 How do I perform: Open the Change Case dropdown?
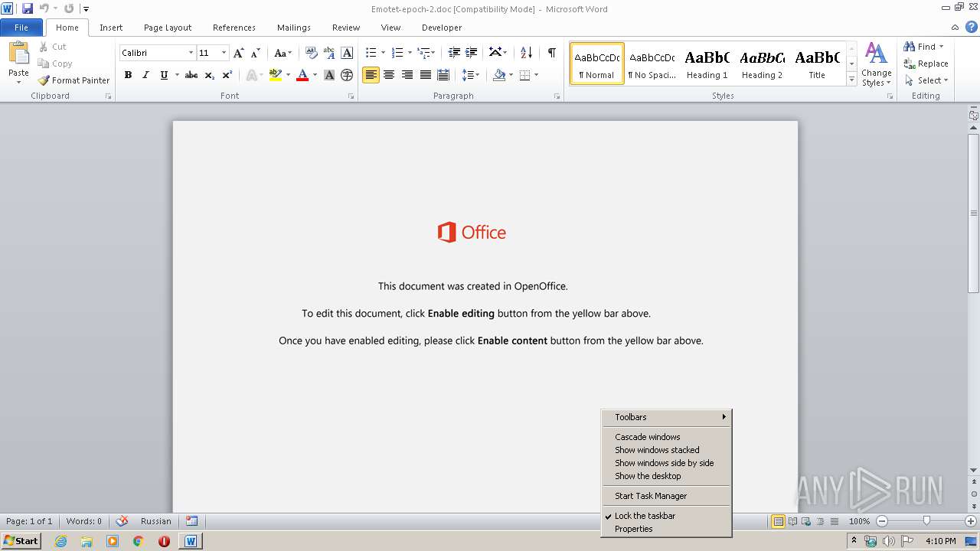(283, 53)
